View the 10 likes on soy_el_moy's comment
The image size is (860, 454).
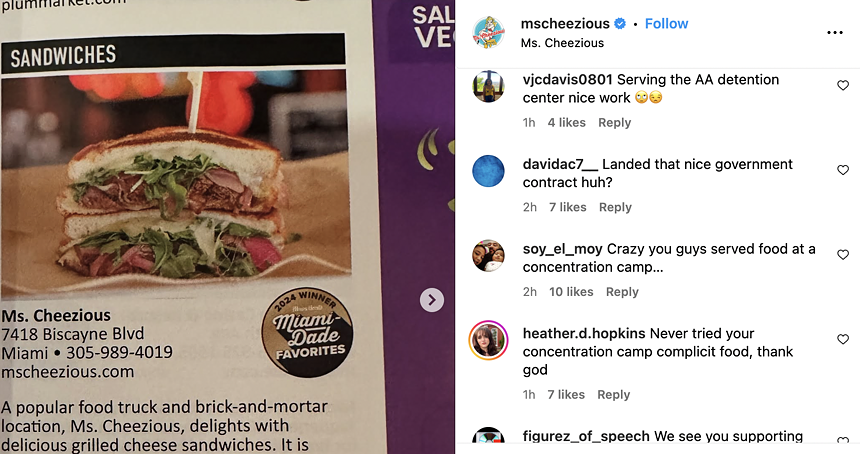pyautogui.click(x=571, y=292)
